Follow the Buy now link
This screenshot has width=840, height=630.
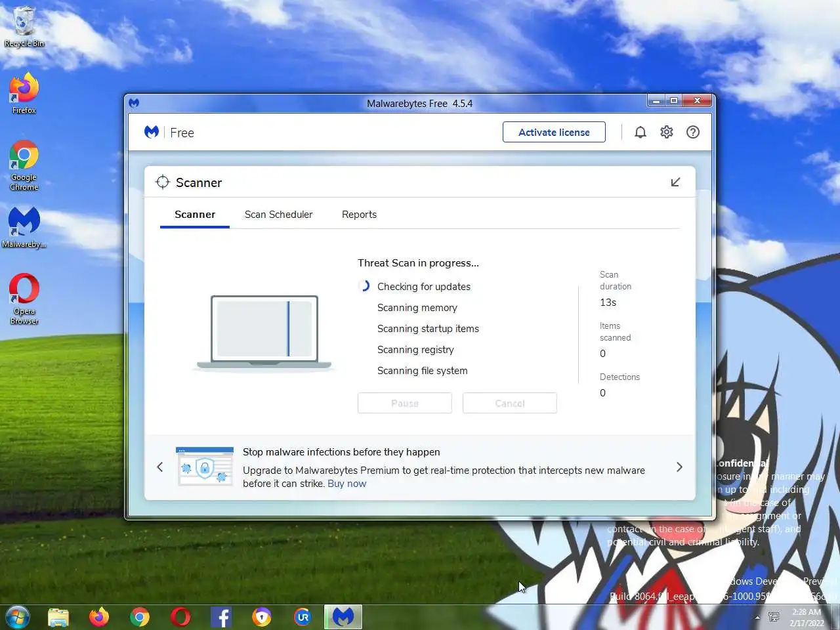346,484
